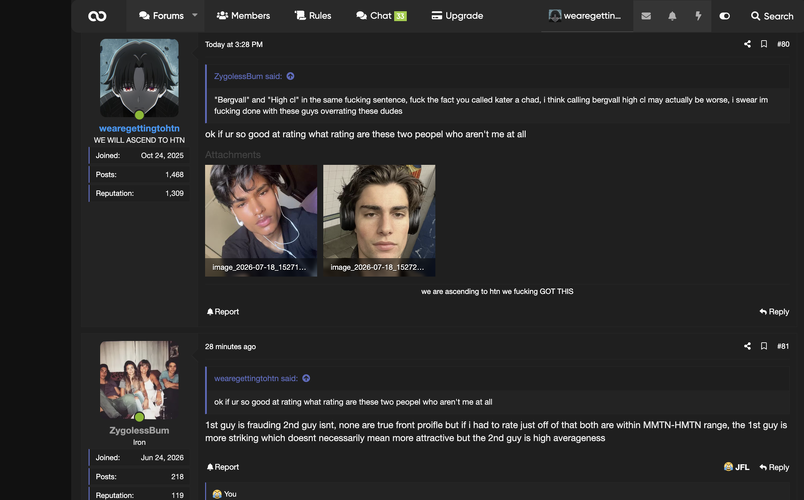Jump to the quoted wearegettingtohtn post via arrow icon
This screenshot has width=804, height=500.
tap(306, 378)
